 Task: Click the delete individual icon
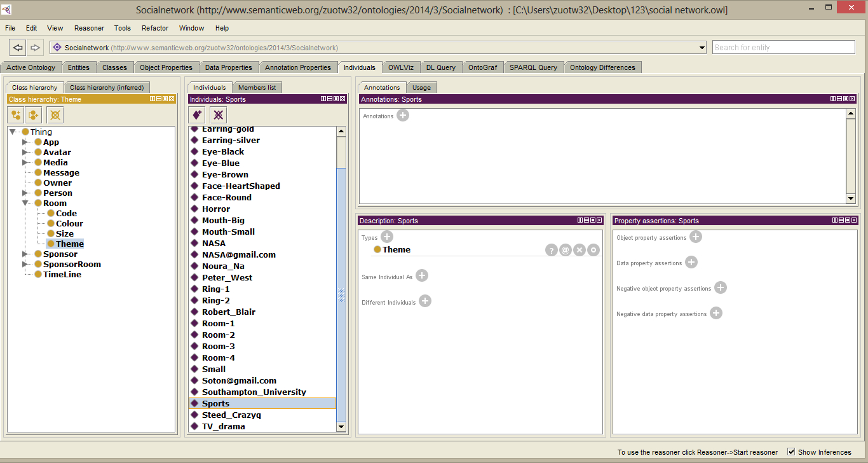pos(218,115)
